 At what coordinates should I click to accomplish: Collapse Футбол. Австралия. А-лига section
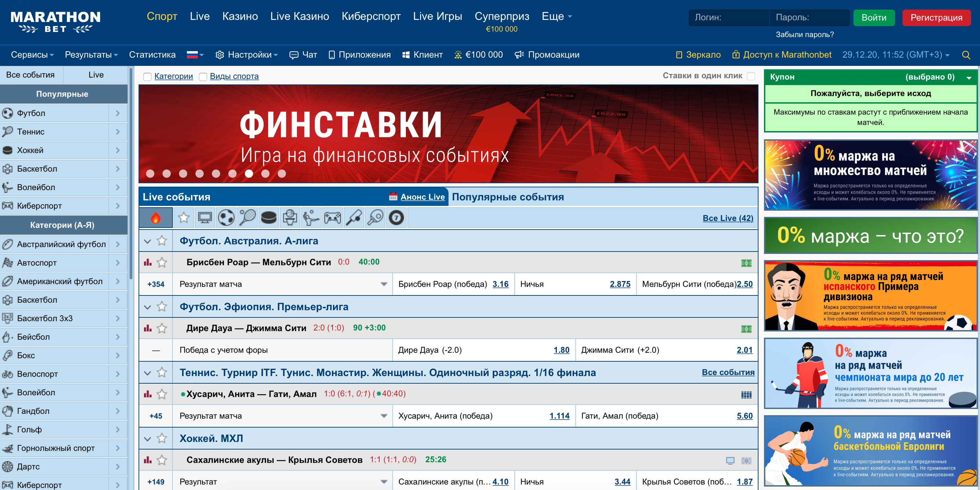[147, 241]
